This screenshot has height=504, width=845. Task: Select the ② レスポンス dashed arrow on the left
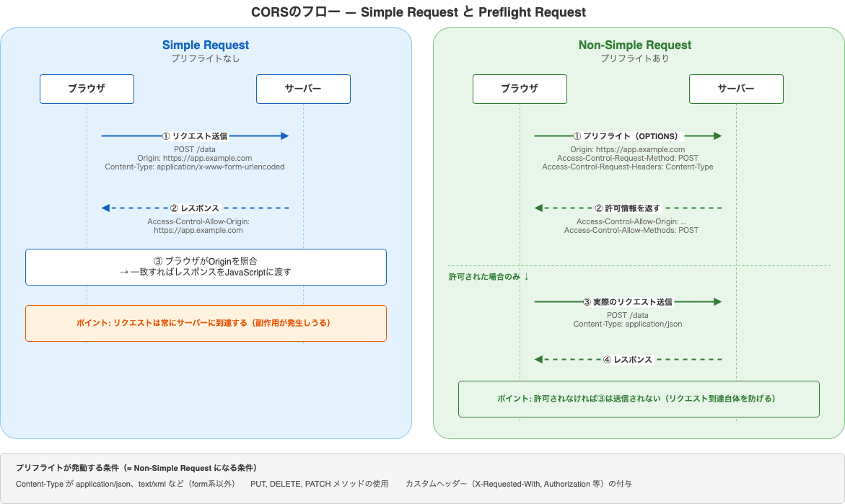195,208
